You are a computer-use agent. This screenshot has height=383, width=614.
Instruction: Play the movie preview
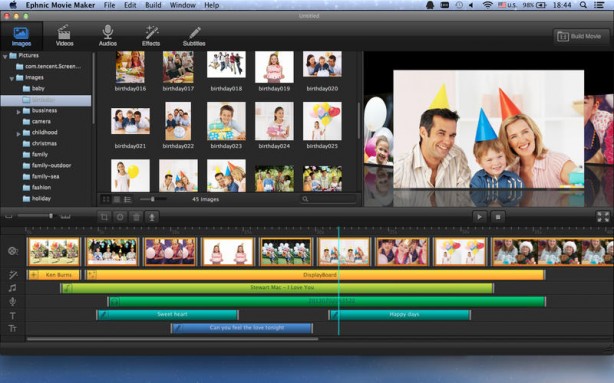click(x=479, y=217)
